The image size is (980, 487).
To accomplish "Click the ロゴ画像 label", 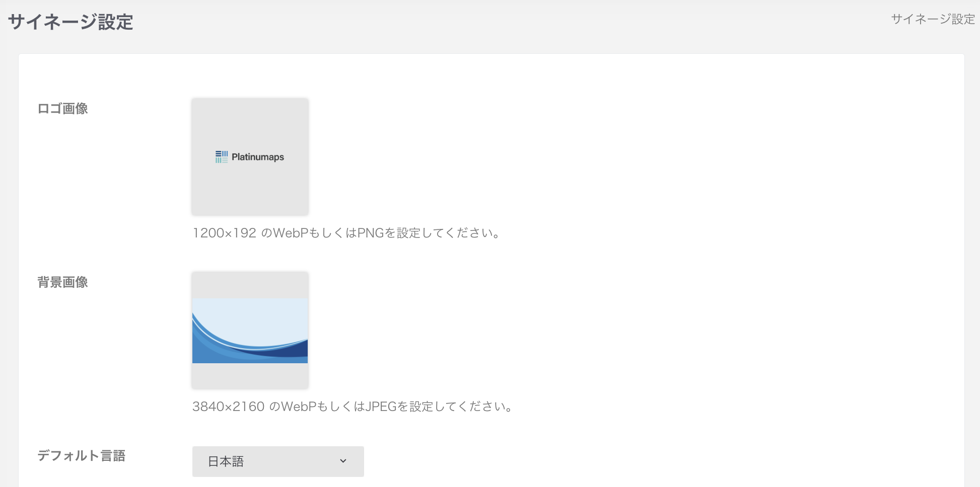I will pos(62,109).
